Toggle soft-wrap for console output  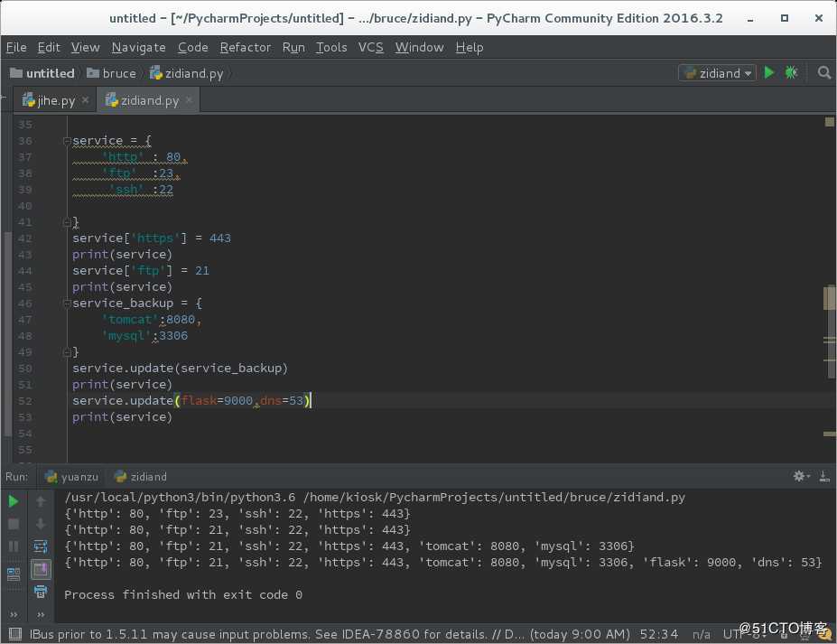(41, 546)
